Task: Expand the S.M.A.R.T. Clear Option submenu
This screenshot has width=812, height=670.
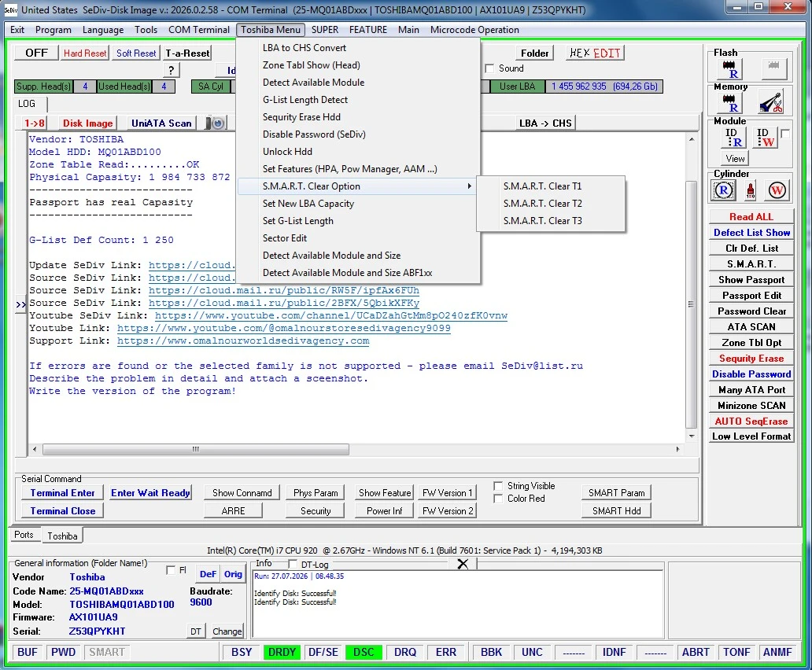Action: 356,186
